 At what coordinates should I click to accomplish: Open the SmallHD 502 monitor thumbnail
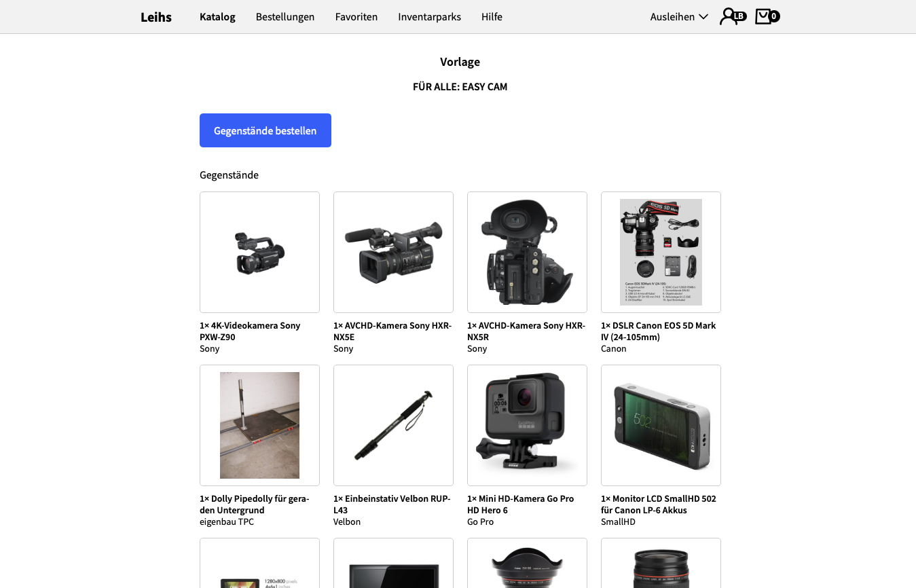pos(661,425)
